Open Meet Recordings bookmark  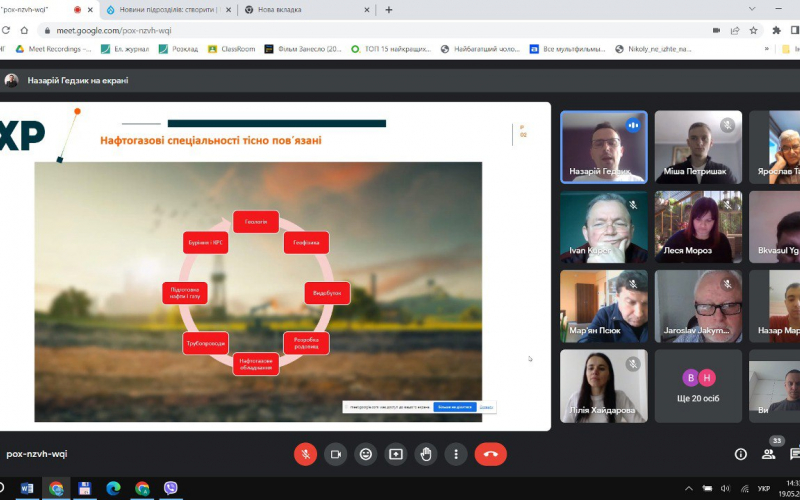pyautogui.click(x=54, y=49)
